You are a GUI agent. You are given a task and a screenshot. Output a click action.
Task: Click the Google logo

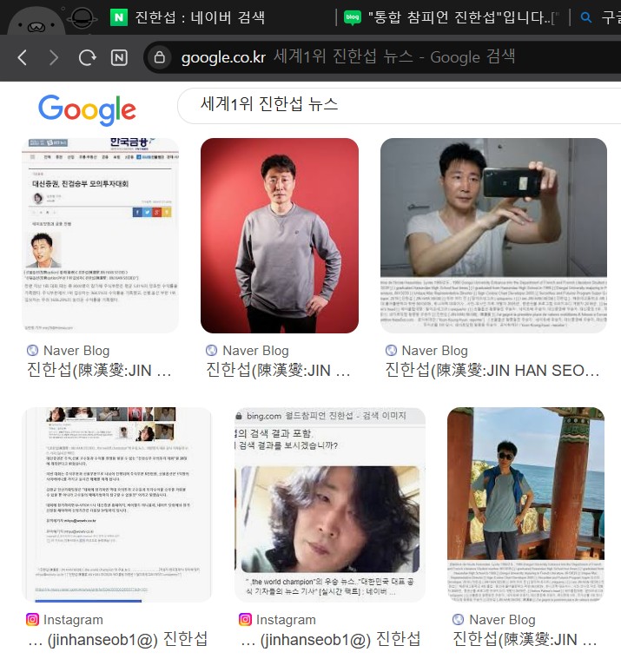87,109
